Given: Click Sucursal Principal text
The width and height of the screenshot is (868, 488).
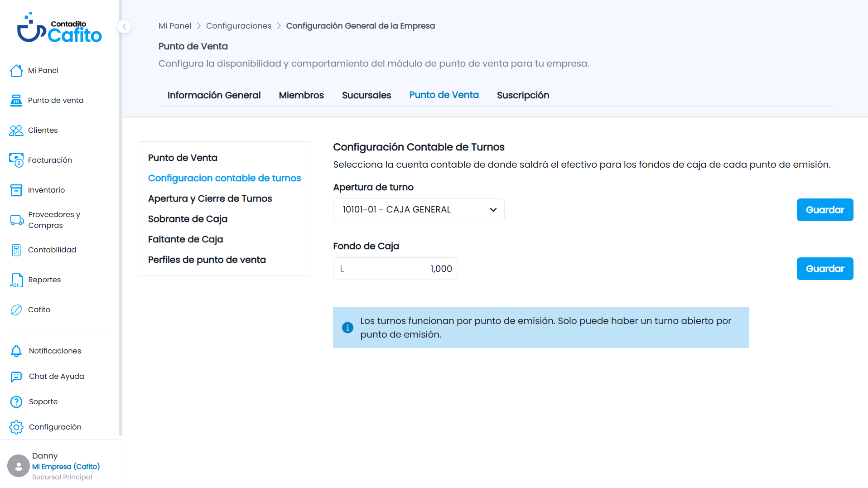Looking at the screenshot, I should tap(62, 477).
